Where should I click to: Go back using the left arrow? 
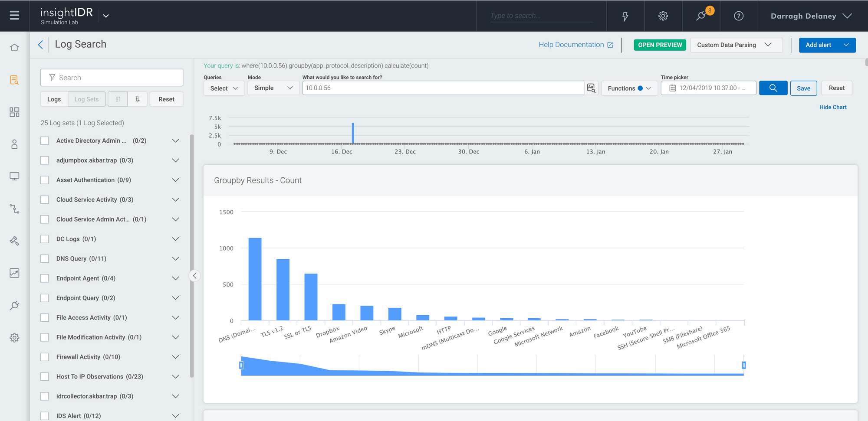tap(40, 45)
